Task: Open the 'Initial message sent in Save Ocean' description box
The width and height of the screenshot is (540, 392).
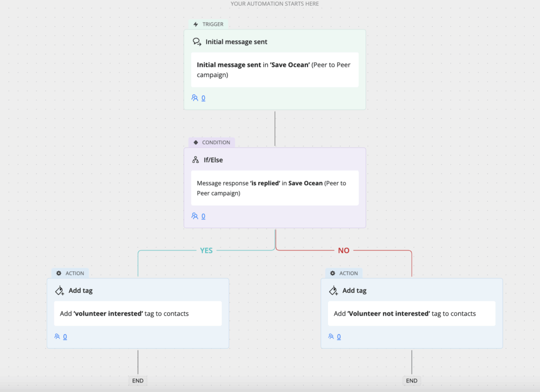Action: coord(275,70)
